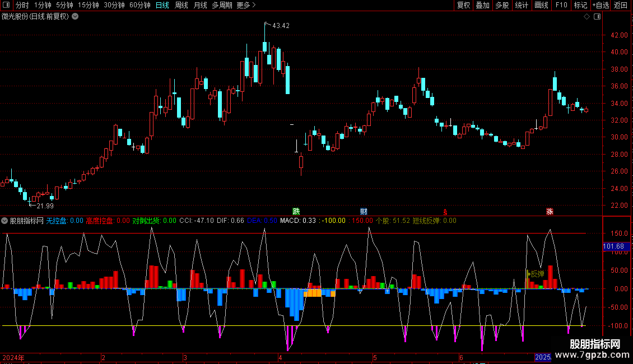Select the 60分钟 period
Image resolution: width=633 pixels, height=364 pixels.
tap(139, 5)
